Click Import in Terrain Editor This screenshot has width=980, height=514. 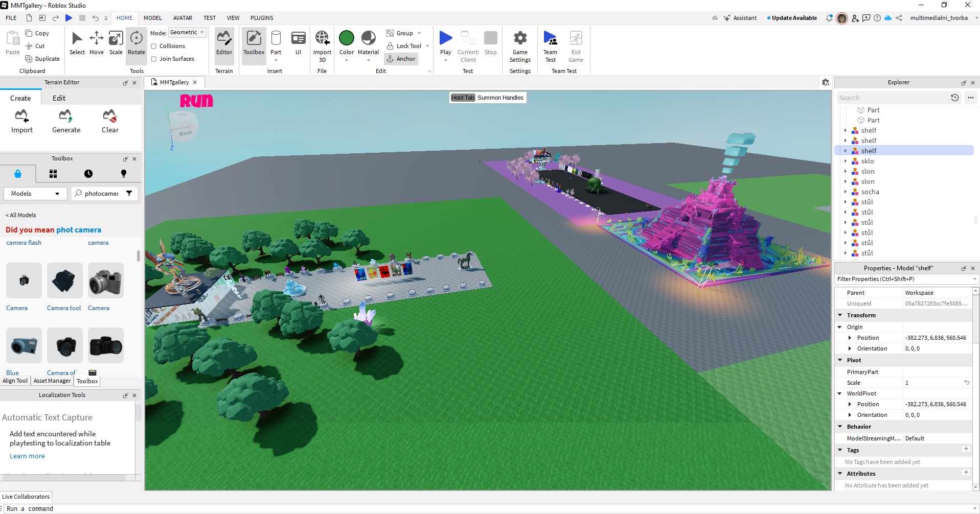pos(22,122)
